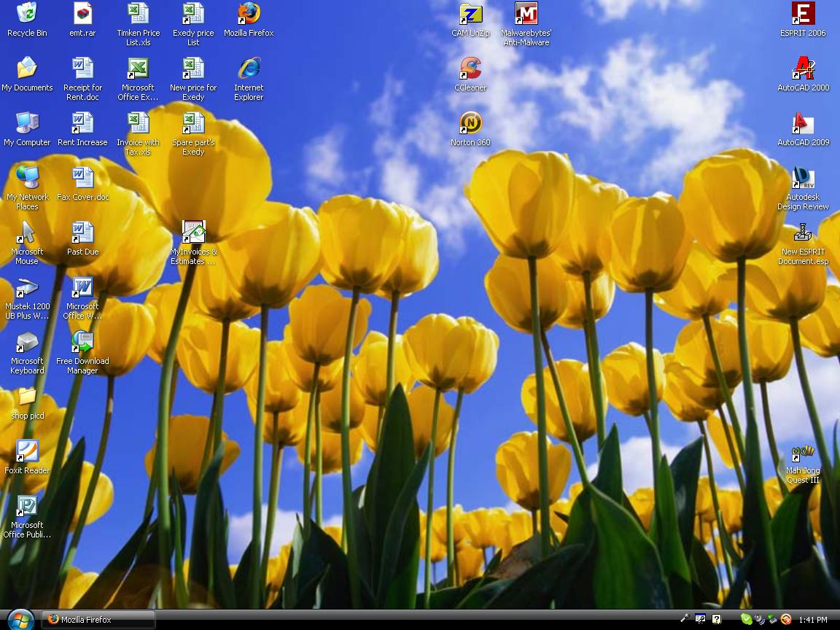Image resolution: width=840 pixels, height=630 pixels.
Task: Click the Autodesk Design Review icon
Action: pyautogui.click(x=803, y=178)
